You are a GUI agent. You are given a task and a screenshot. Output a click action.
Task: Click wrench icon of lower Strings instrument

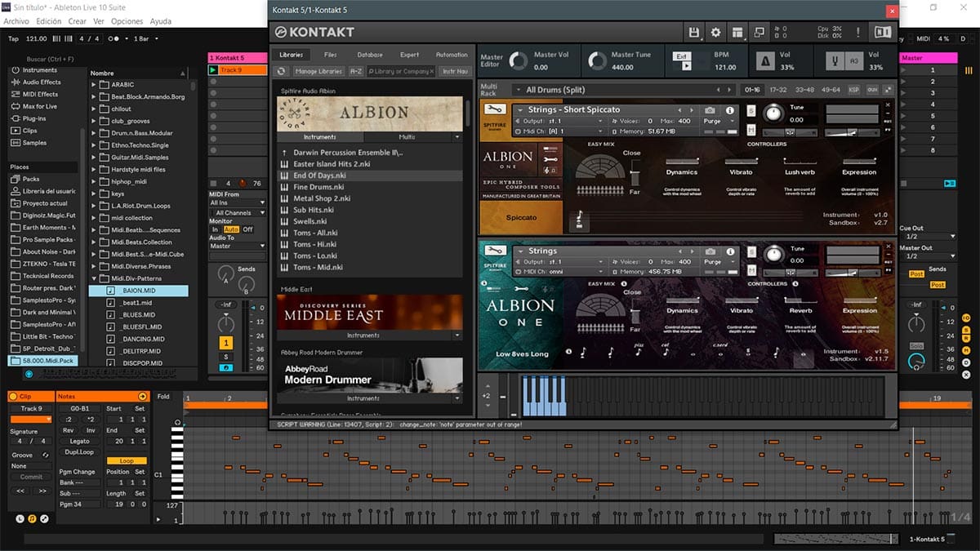click(x=494, y=251)
